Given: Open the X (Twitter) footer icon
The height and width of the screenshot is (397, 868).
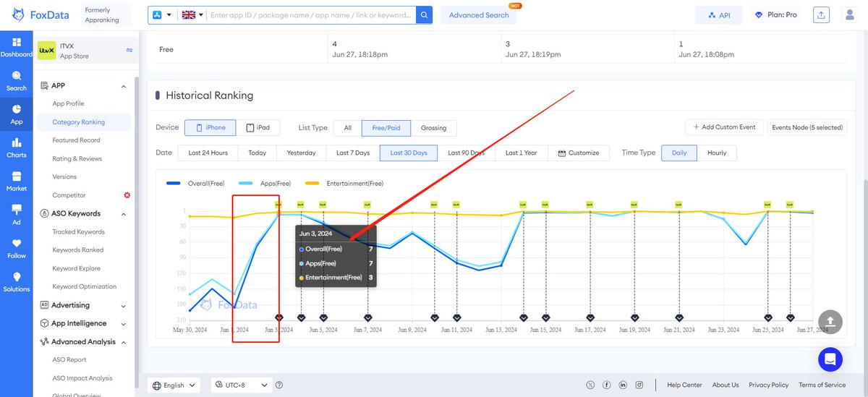Looking at the screenshot, I should click(x=591, y=385).
